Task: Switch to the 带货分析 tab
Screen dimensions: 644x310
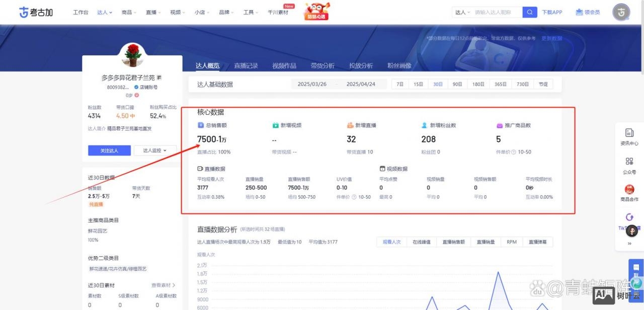Action: pos(323,65)
